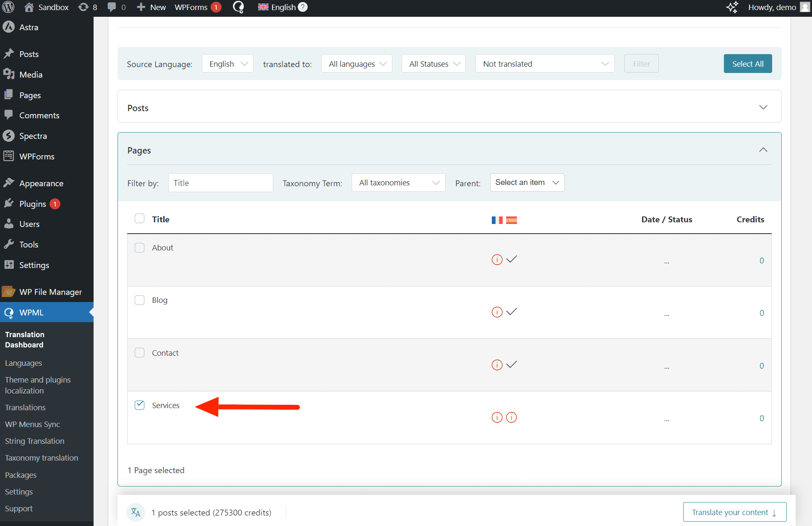The image size is (812, 526).
Task: Click the Select All button
Action: pyautogui.click(x=748, y=64)
